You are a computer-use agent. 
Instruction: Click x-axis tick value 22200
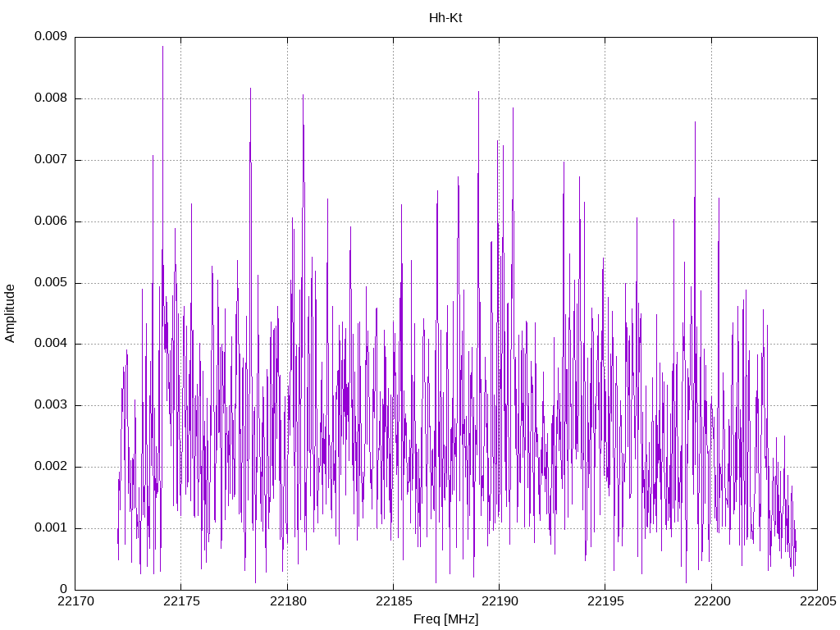click(x=712, y=601)
